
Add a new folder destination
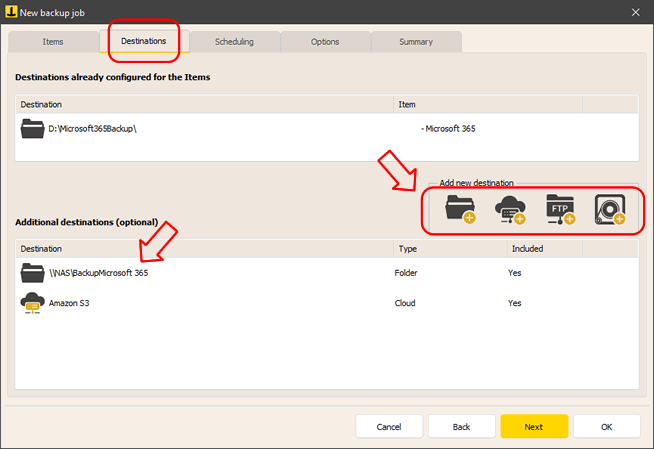459,210
